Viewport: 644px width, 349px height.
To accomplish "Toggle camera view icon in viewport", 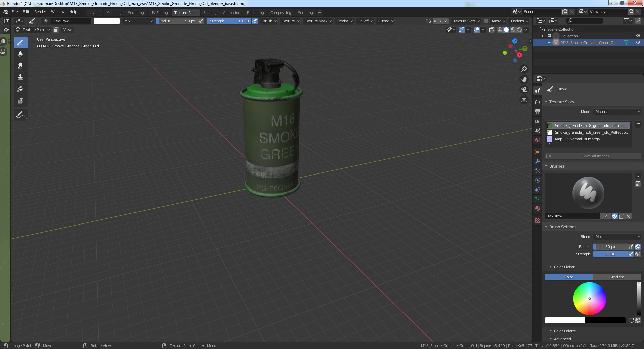I will [x=524, y=90].
